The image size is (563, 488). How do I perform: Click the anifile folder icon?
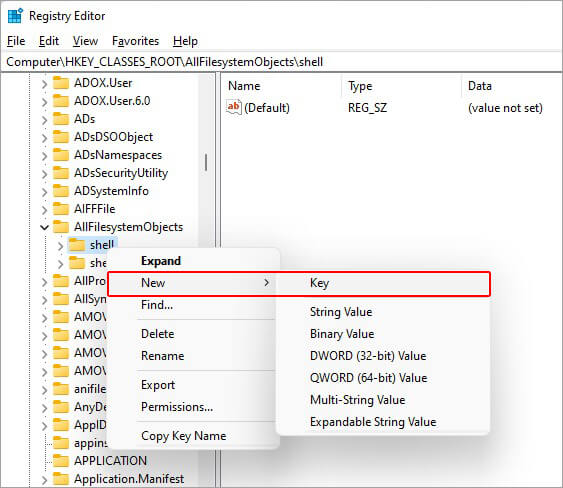coord(61,389)
